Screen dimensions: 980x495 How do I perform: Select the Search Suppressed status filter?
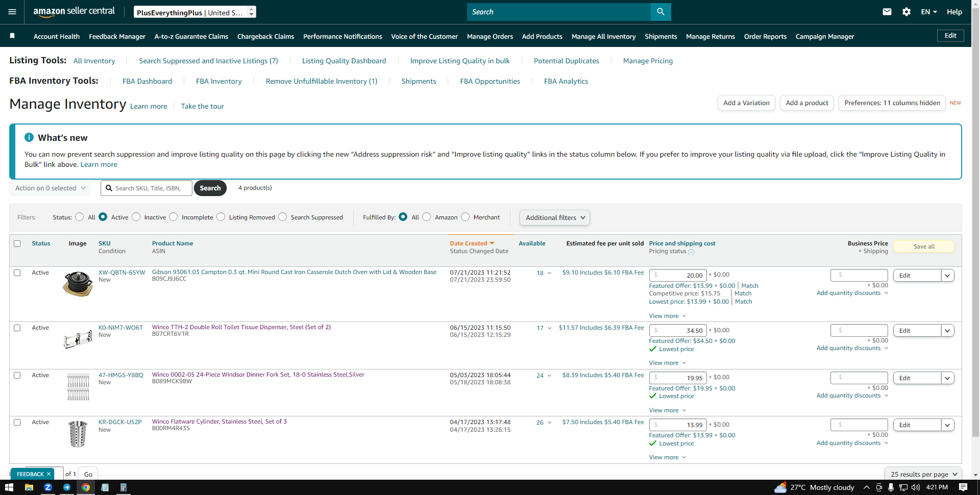(x=282, y=217)
